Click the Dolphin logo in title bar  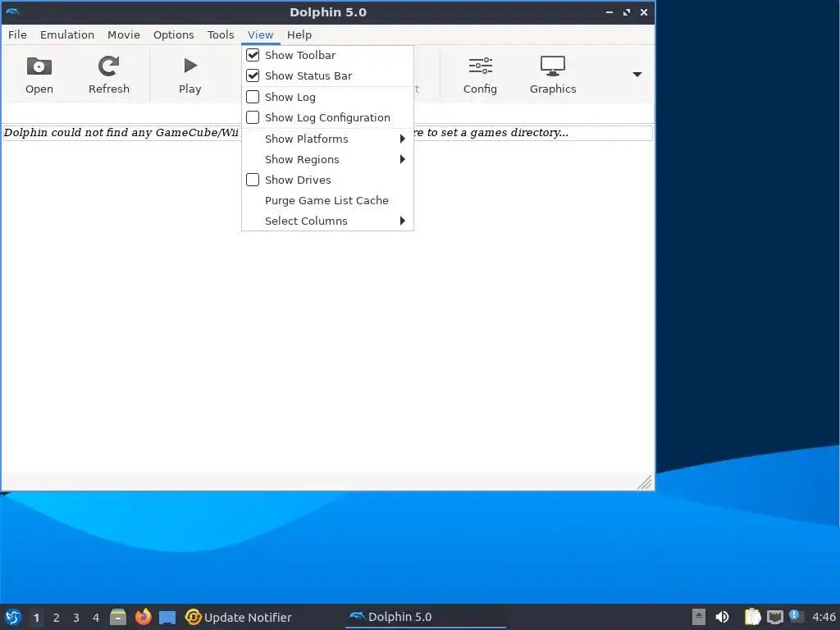(x=13, y=11)
